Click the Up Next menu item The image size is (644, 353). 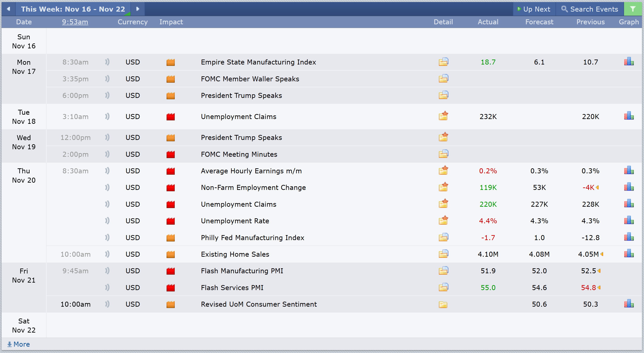[x=534, y=9]
